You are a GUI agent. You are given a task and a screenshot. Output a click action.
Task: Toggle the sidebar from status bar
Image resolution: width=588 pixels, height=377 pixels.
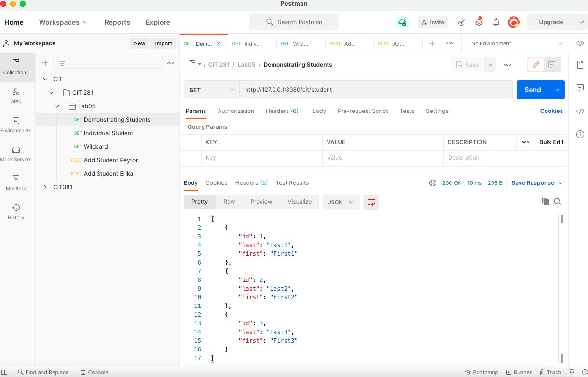point(5,372)
